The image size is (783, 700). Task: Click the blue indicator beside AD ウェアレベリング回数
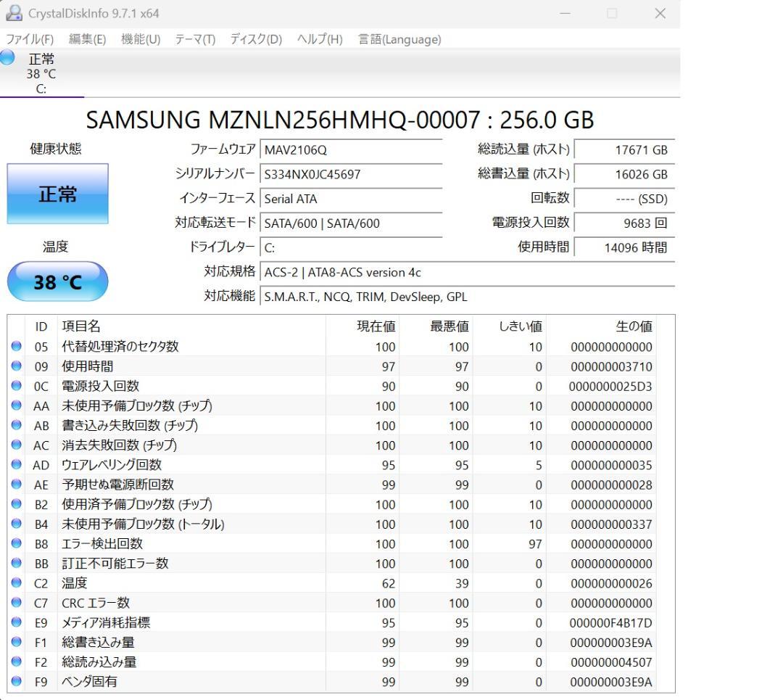point(17,465)
